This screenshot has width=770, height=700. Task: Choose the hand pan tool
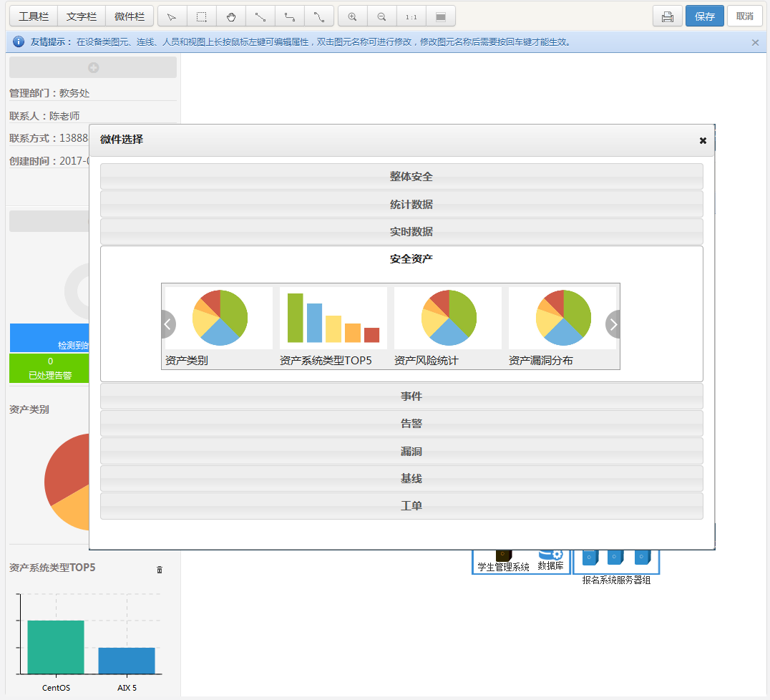231,16
